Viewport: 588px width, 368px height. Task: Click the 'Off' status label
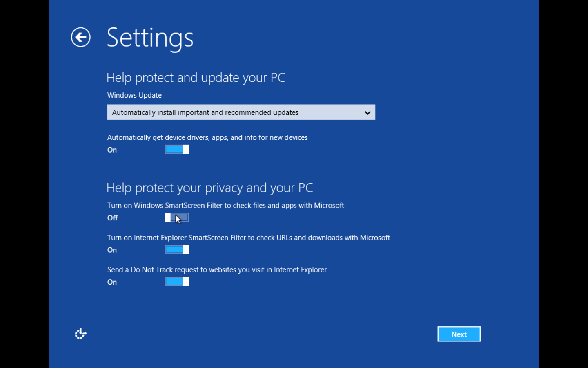[112, 218]
